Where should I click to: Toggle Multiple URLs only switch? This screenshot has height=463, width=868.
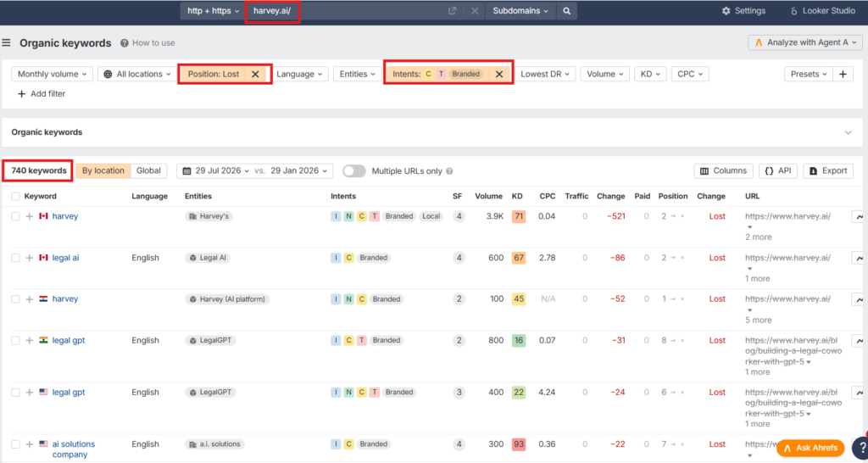(x=353, y=170)
